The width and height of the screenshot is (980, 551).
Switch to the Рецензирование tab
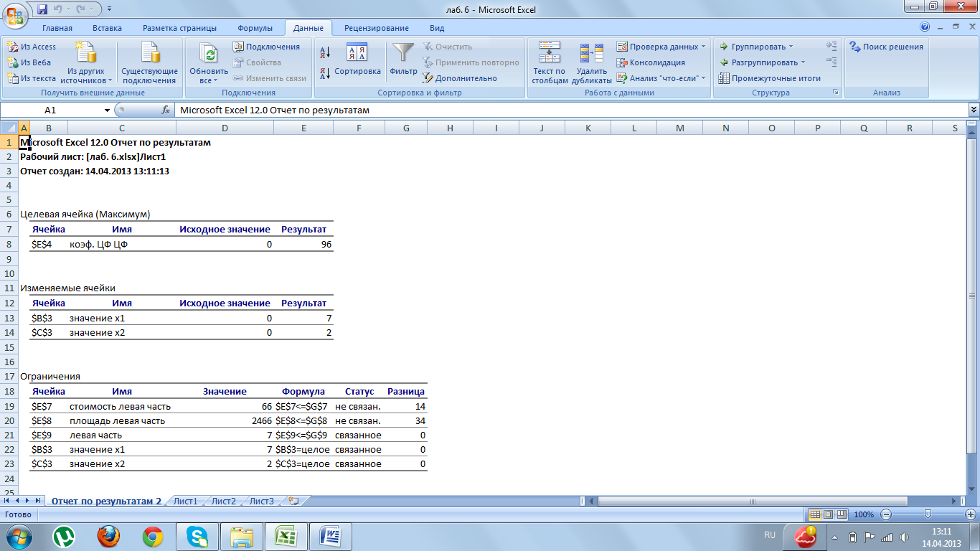pyautogui.click(x=377, y=28)
